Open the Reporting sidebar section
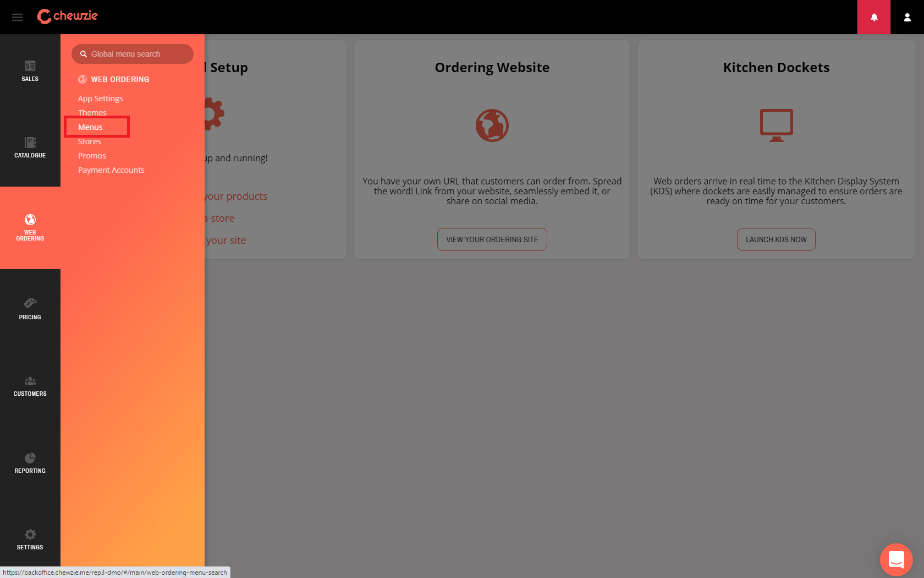Viewport: 924px width, 578px height. (30, 463)
